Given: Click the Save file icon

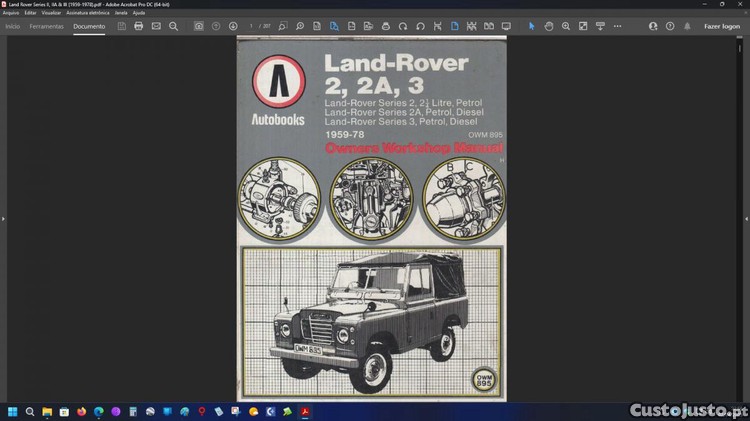Looking at the screenshot, I should point(121,26).
